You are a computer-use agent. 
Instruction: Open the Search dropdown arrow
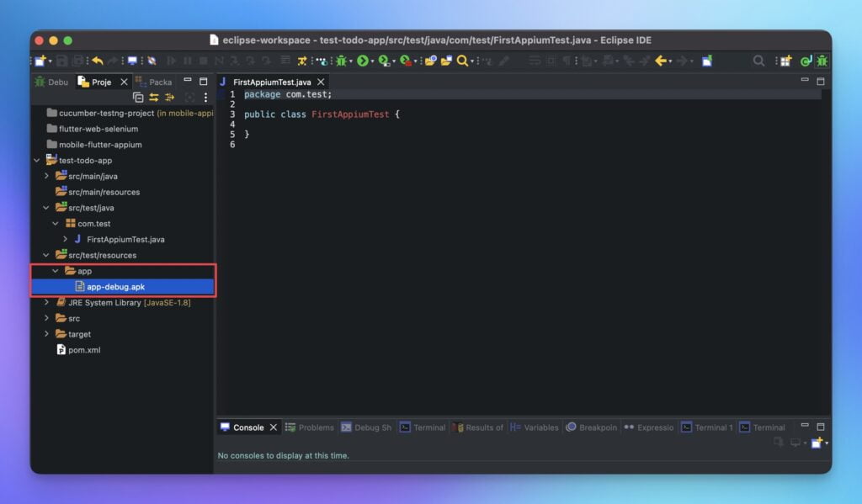472,61
